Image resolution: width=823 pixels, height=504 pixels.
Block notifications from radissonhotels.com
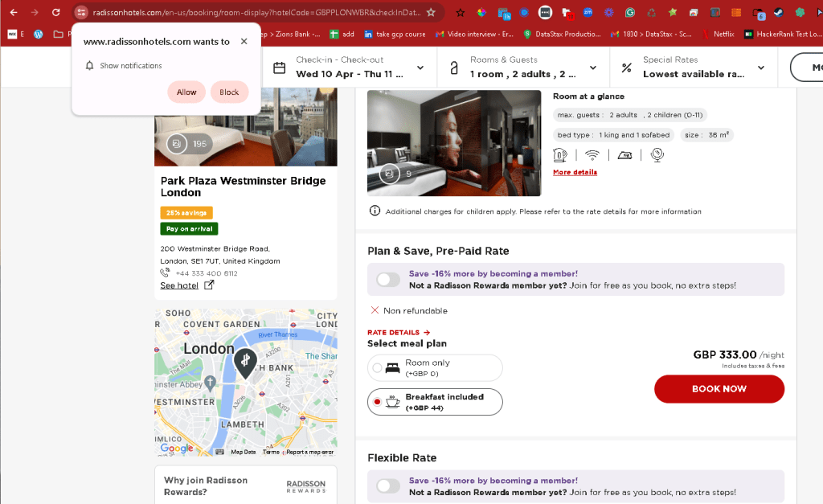click(x=229, y=92)
